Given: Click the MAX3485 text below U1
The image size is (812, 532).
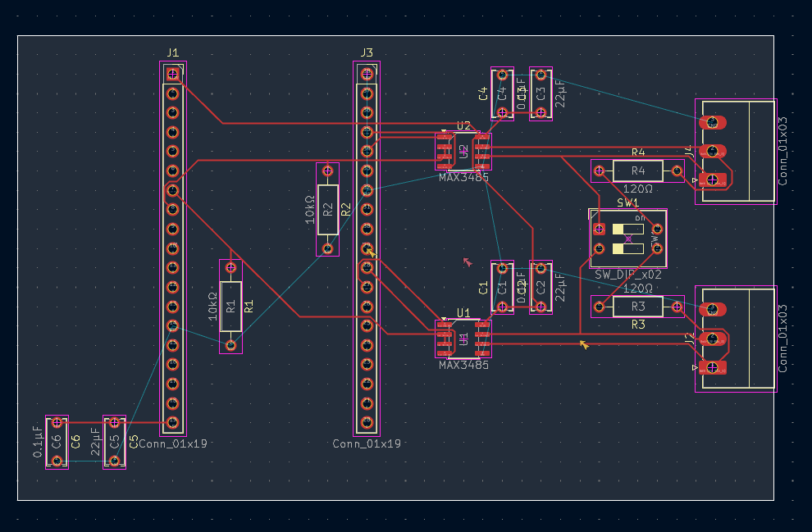Looking at the screenshot, I should (463, 365).
